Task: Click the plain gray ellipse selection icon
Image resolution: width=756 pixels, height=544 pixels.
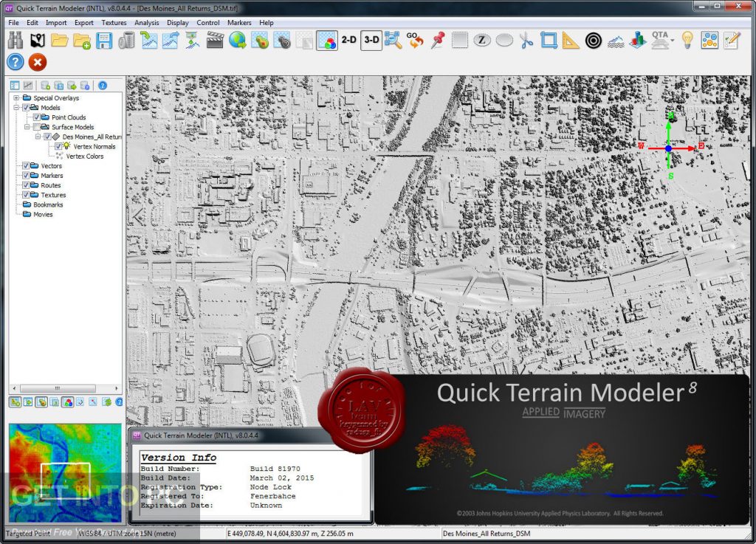Action: (504, 41)
